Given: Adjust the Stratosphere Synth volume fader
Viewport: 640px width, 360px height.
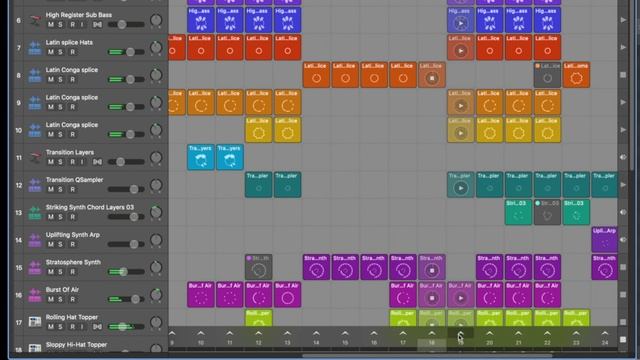Looking at the screenshot, I should click(x=126, y=272).
